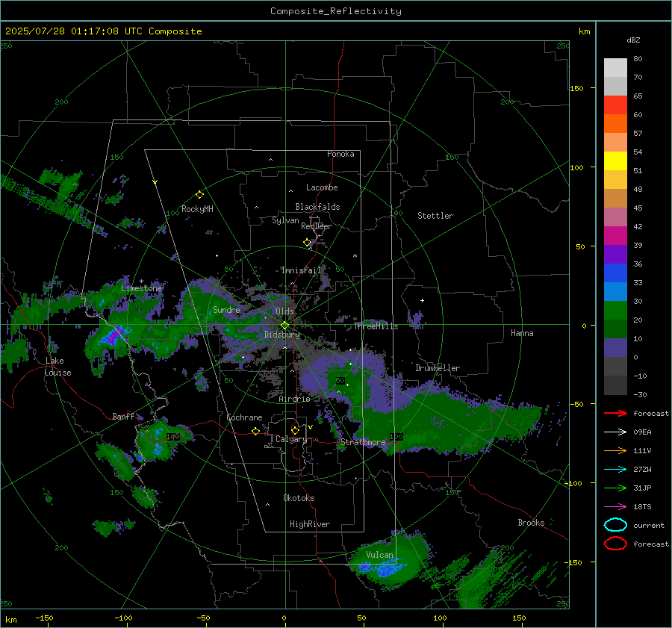
Task: Click the red forecast ellipse icon
Action: coord(615,544)
